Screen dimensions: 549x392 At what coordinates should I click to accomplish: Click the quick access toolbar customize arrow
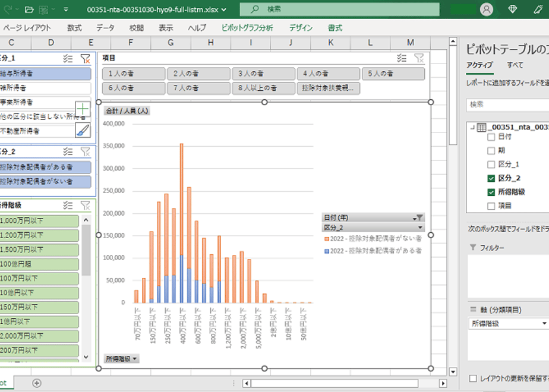pyautogui.click(x=66, y=10)
